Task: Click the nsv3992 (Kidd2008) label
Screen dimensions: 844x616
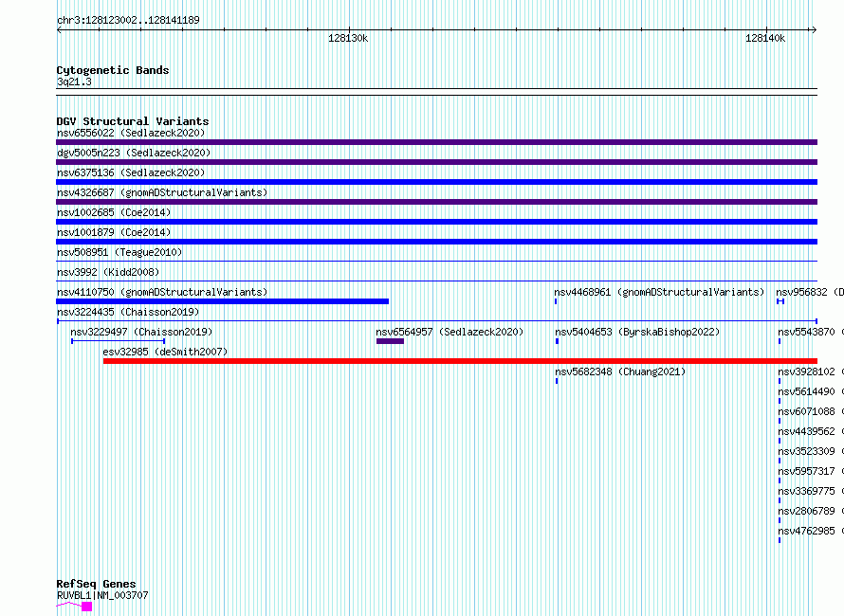Action: click(x=108, y=272)
